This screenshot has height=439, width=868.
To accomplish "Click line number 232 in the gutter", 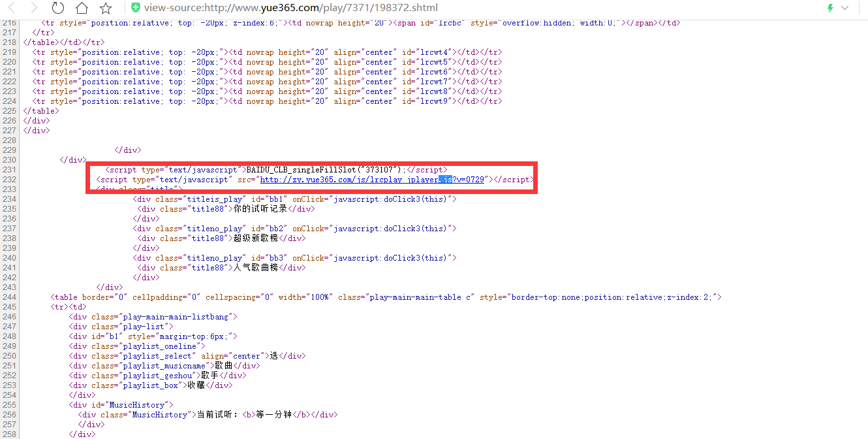I will pos(9,180).
